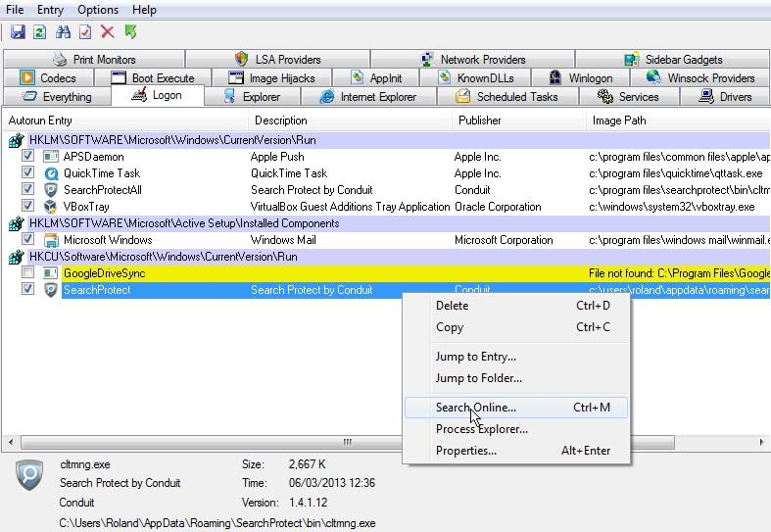The image size is (771, 532).
Task: Click the Save toolbar icon
Action: click(18, 32)
